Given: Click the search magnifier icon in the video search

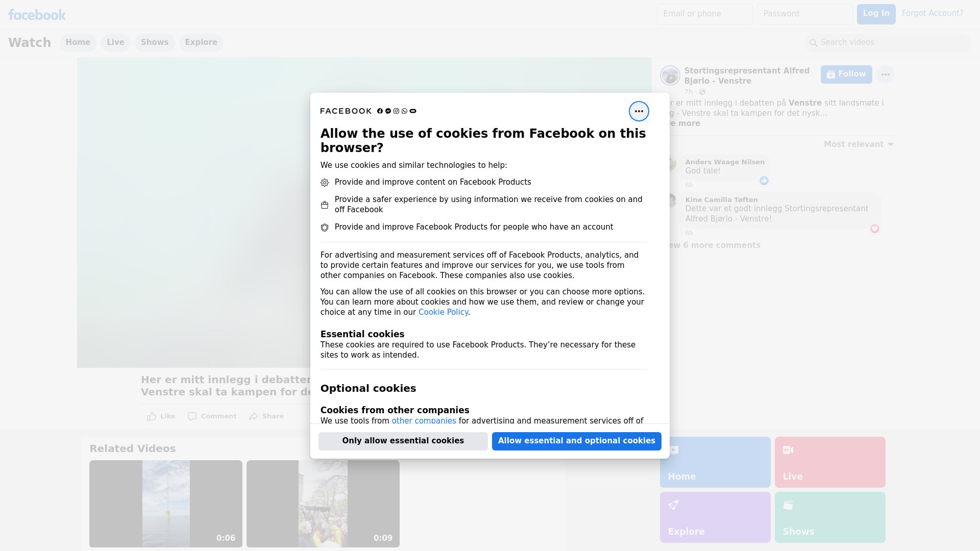Looking at the screenshot, I should tap(814, 43).
